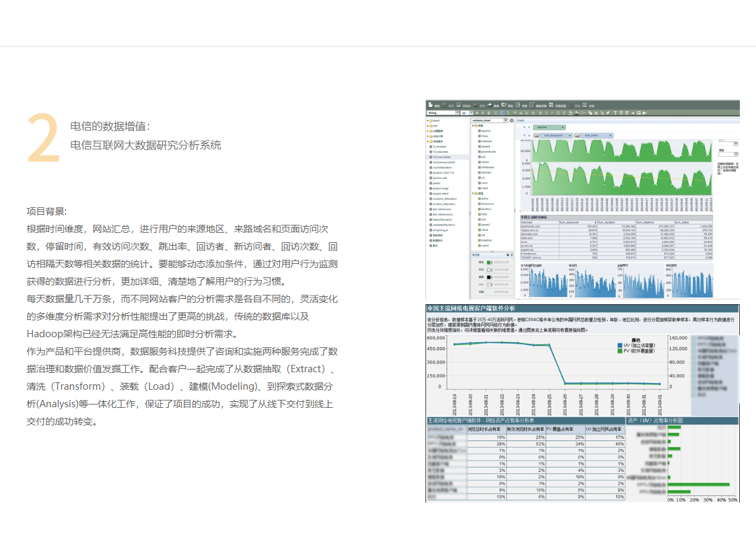Screen dimensions: 756x556
Task: Click the Close (关闭) toolbar icon
Action: [x=586, y=106]
